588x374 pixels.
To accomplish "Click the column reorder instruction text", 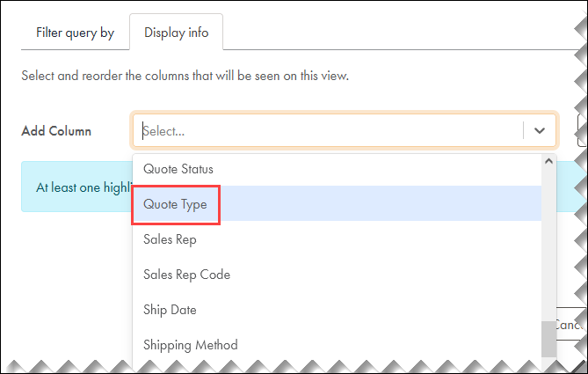I will 185,77.
